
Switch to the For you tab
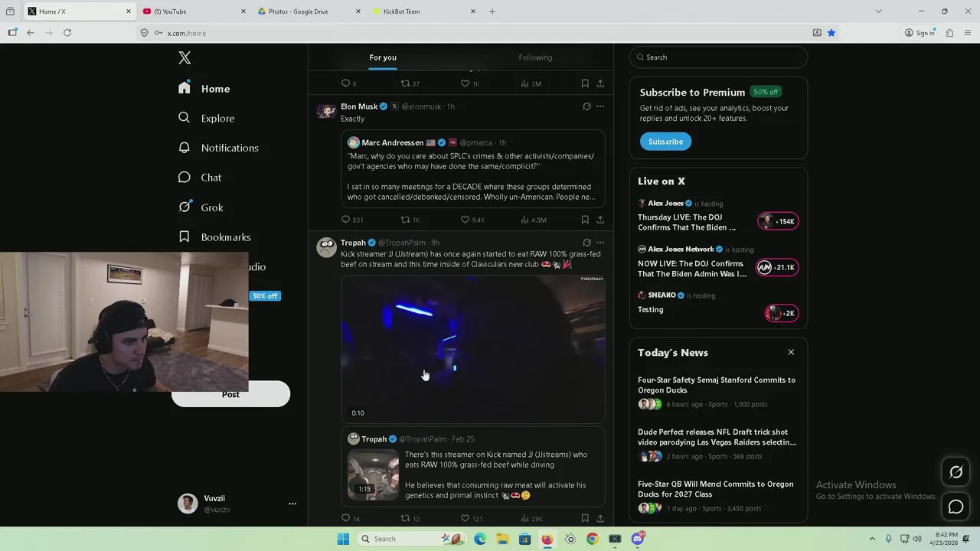click(383, 57)
